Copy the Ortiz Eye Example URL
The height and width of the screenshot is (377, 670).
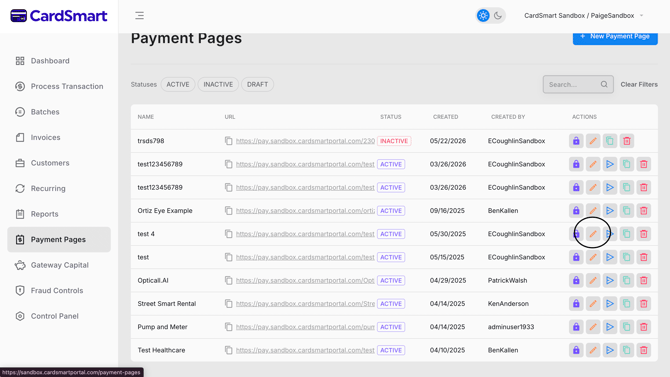tap(229, 211)
